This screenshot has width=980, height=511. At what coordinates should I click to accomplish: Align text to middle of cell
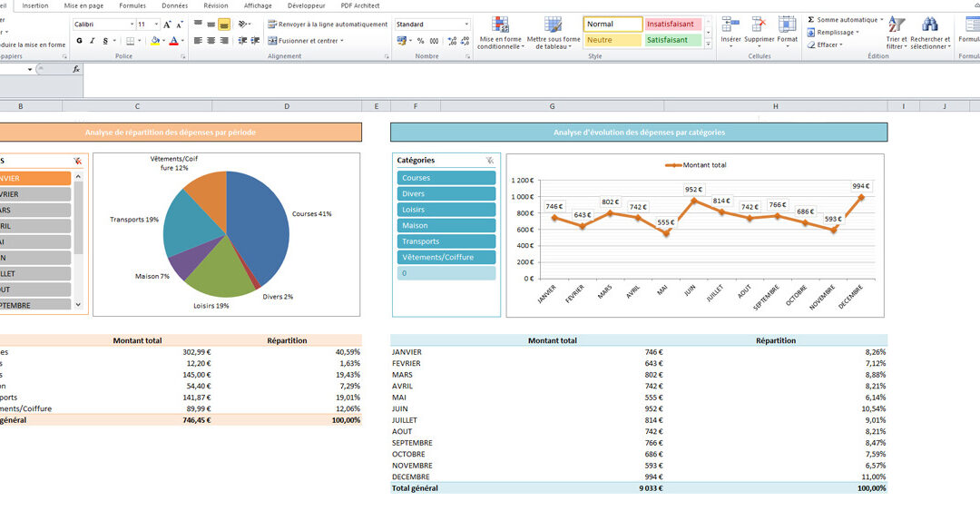[211, 24]
